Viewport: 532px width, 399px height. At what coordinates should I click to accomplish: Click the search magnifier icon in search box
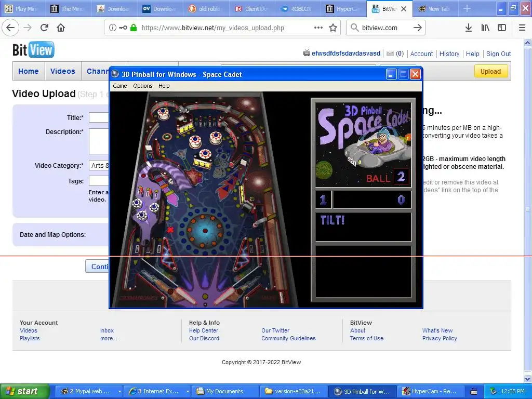pos(354,28)
